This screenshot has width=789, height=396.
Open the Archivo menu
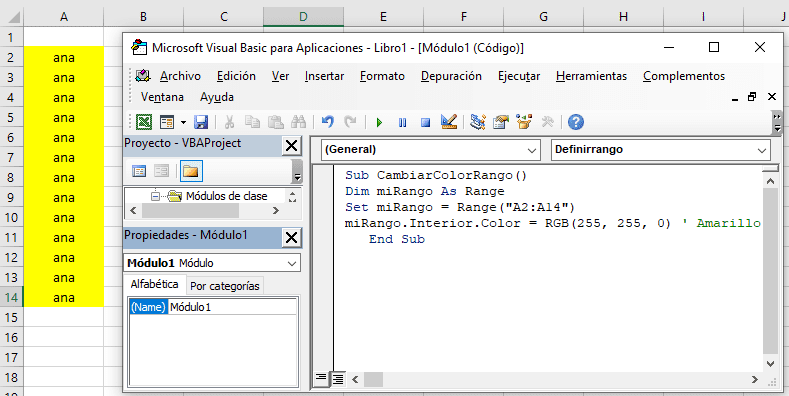[180, 76]
